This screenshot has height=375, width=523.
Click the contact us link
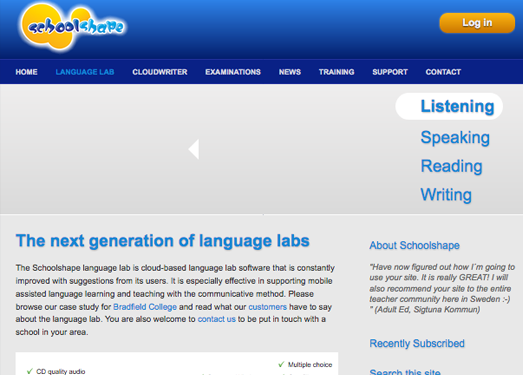(216, 319)
